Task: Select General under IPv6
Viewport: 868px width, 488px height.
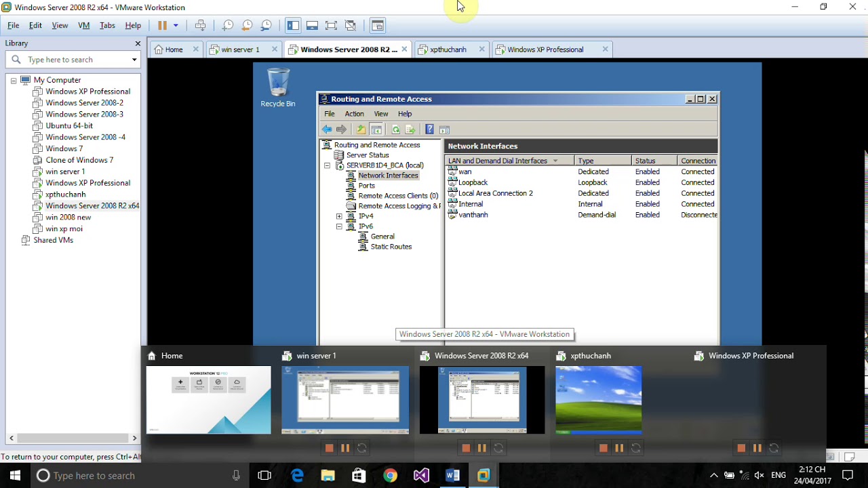Action: [x=382, y=237]
